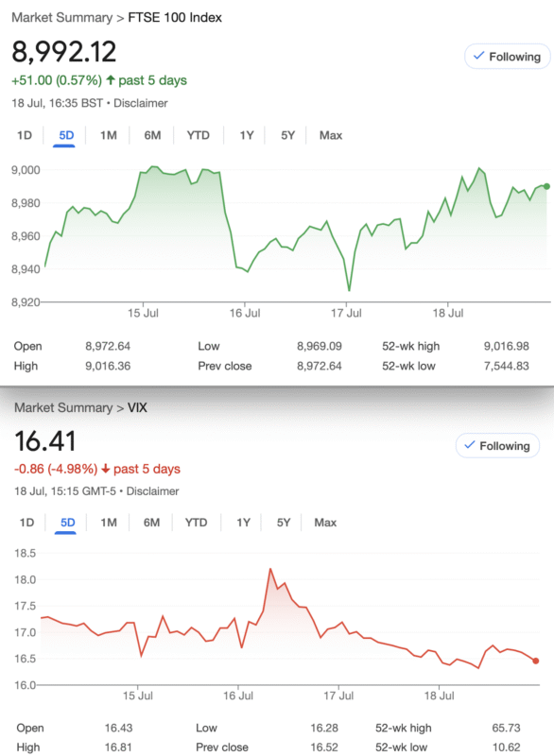Toggle the FTSE 100 Following button
The height and width of the screenshot is (756, 554).
(x=507, y=57)
